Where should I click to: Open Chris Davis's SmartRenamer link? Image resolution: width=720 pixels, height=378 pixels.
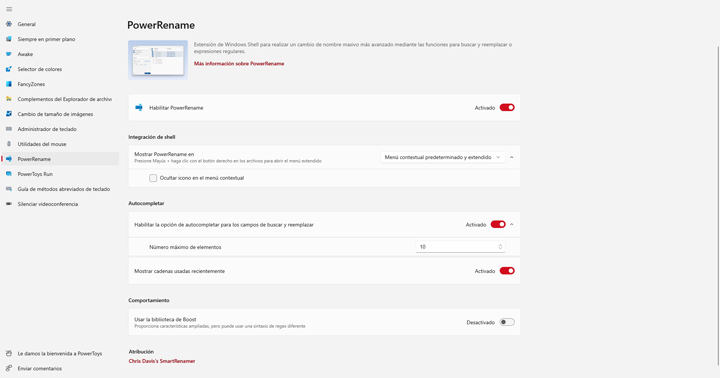point(162,361)
